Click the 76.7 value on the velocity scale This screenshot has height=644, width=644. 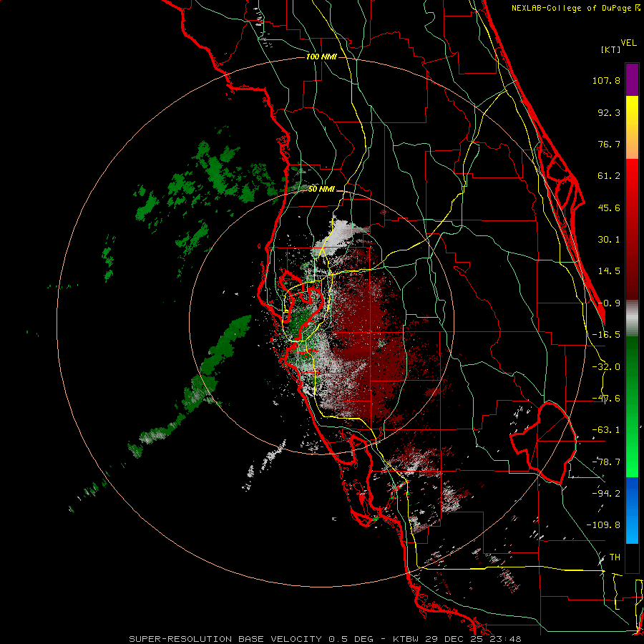(609, 144)
